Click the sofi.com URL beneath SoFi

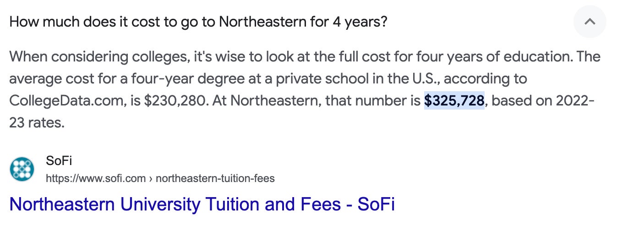(x=96, y=178)
